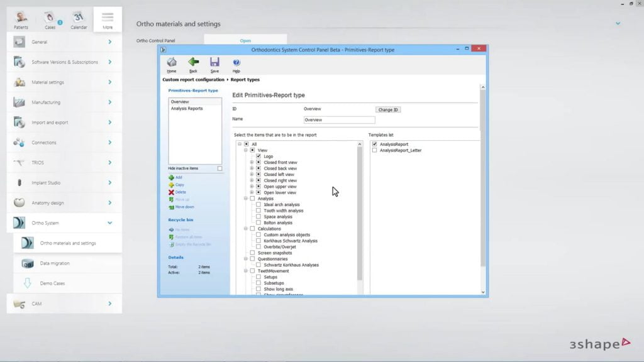644x362 pixels.
Task: Click the Add link in sidebar
Action: click(179, 178)
